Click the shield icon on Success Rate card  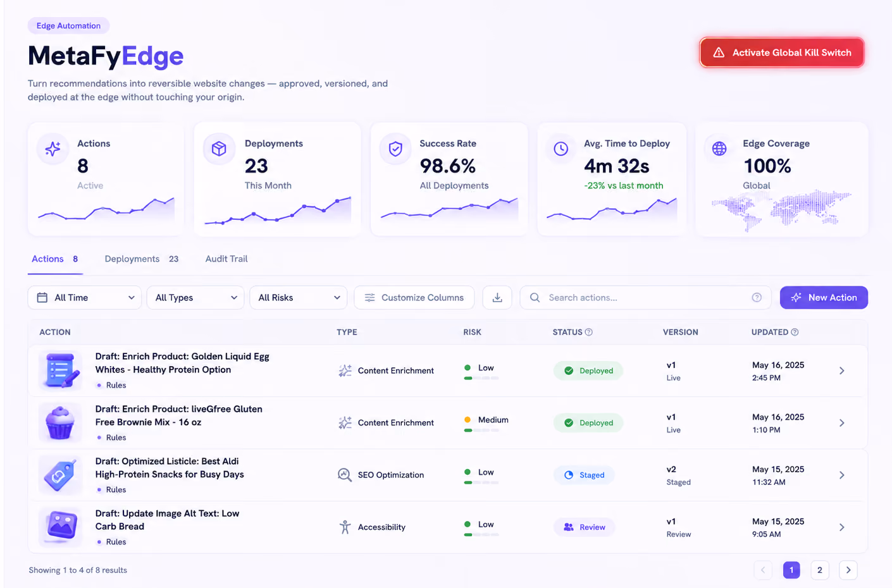(x=395, y=149)
